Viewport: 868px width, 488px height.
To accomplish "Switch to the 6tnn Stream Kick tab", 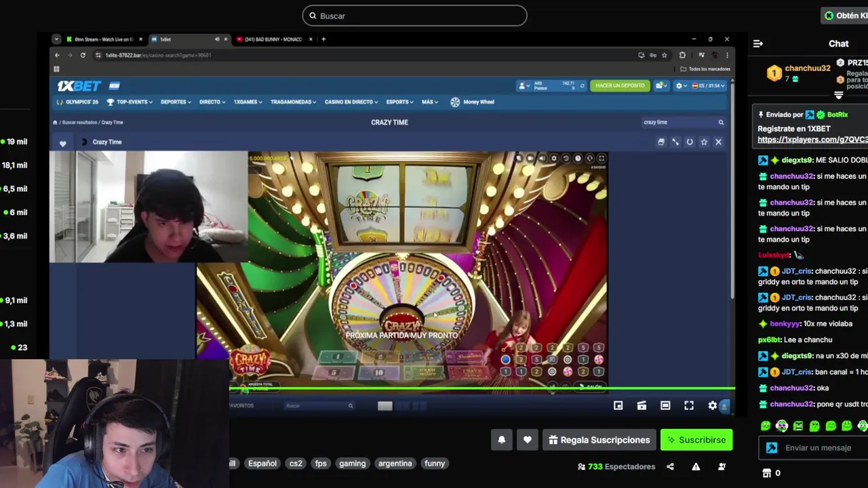I will [x=104, y=39].
